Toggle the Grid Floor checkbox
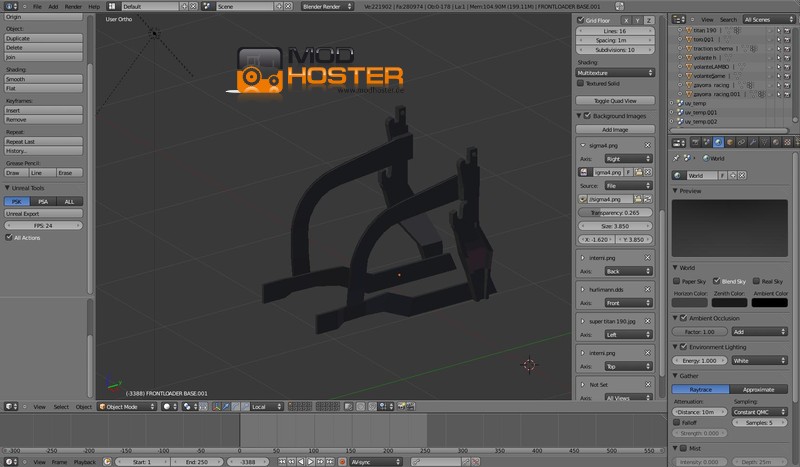This screenshot has width=800, height=467. 581,20
